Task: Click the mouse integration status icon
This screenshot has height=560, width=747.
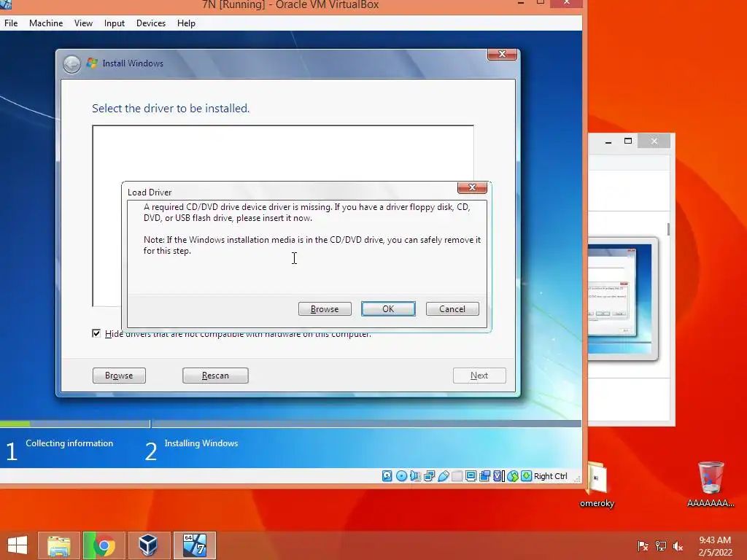Action: tap(513, 475)
